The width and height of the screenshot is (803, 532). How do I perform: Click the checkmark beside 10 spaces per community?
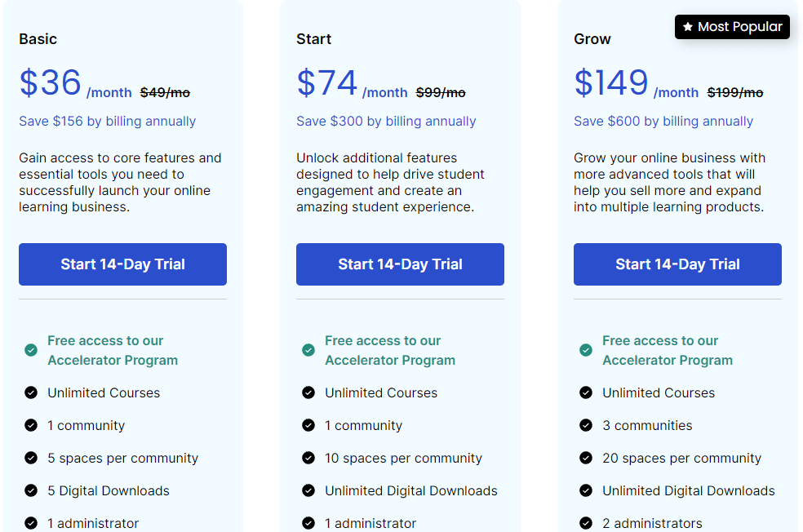308,458
